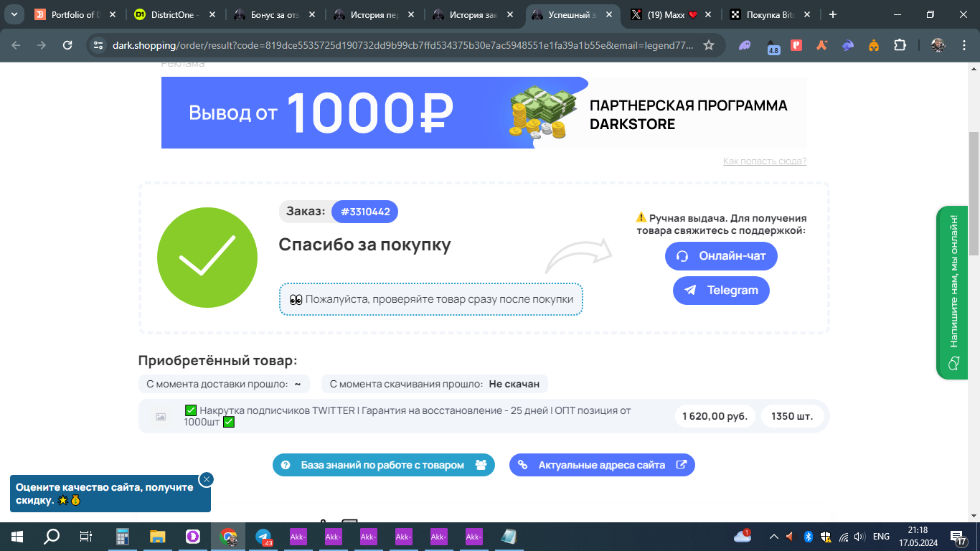Contact support via Telegram button
The image size is (980, 551).
(x=721, y=291)
